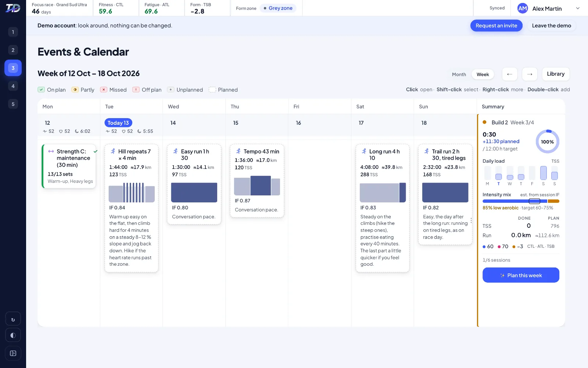Viewport: 588px width, 368px height.
Task: Click Hill repeats interval chart
Action: coord(132,192)
